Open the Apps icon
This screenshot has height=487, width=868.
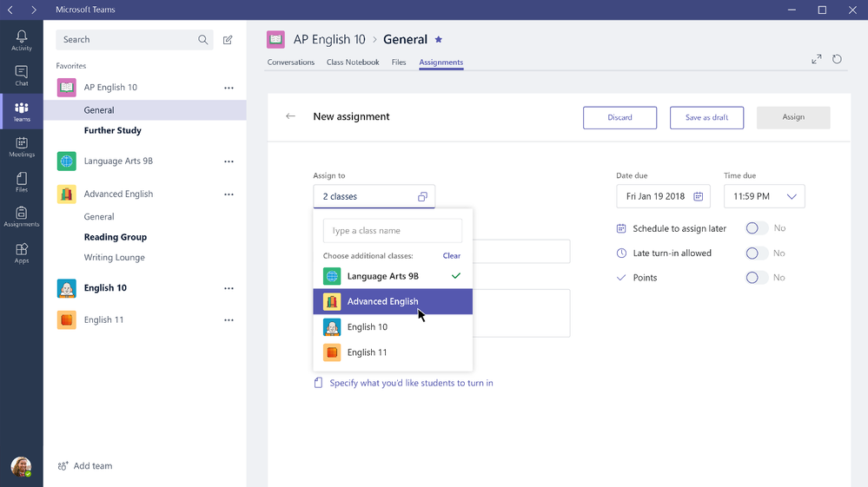(22, 253)
